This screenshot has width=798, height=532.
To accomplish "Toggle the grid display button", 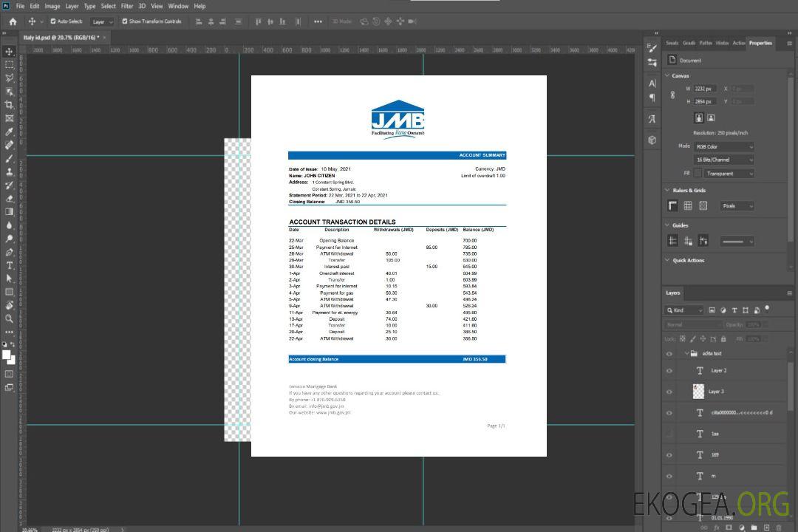I will [688, 205].
